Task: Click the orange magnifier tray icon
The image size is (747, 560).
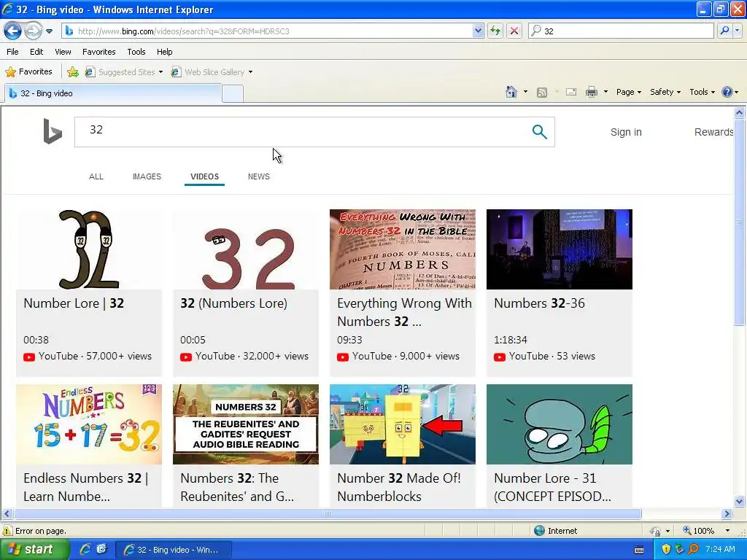Action: coord(693,550)
